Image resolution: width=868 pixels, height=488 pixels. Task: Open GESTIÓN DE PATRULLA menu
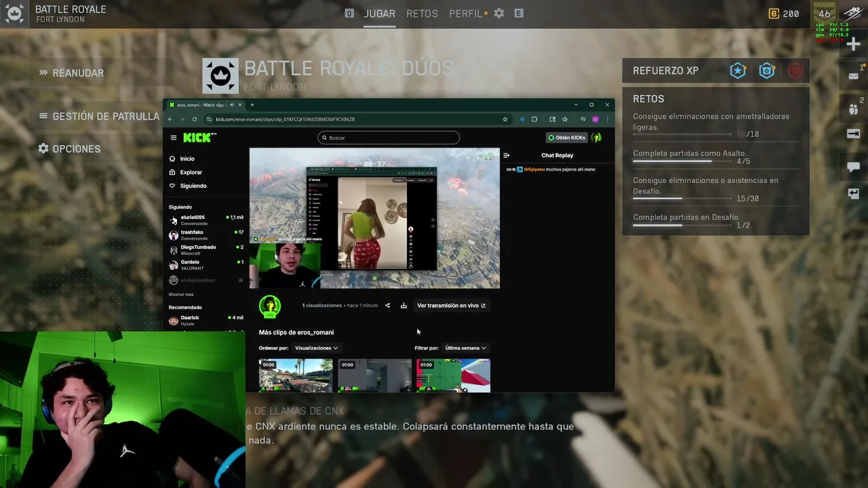point(106,117)
